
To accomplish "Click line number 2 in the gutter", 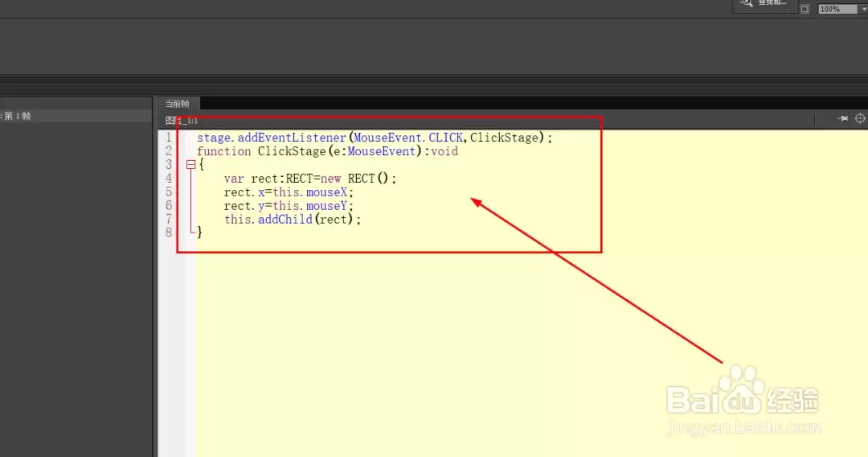I will coord(169,150).
